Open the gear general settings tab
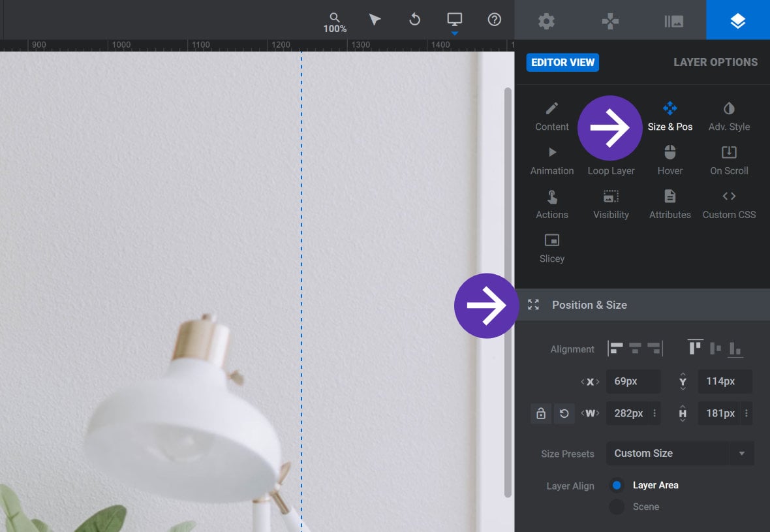Screen dimensions: 770x532 (x=546, y=21)
